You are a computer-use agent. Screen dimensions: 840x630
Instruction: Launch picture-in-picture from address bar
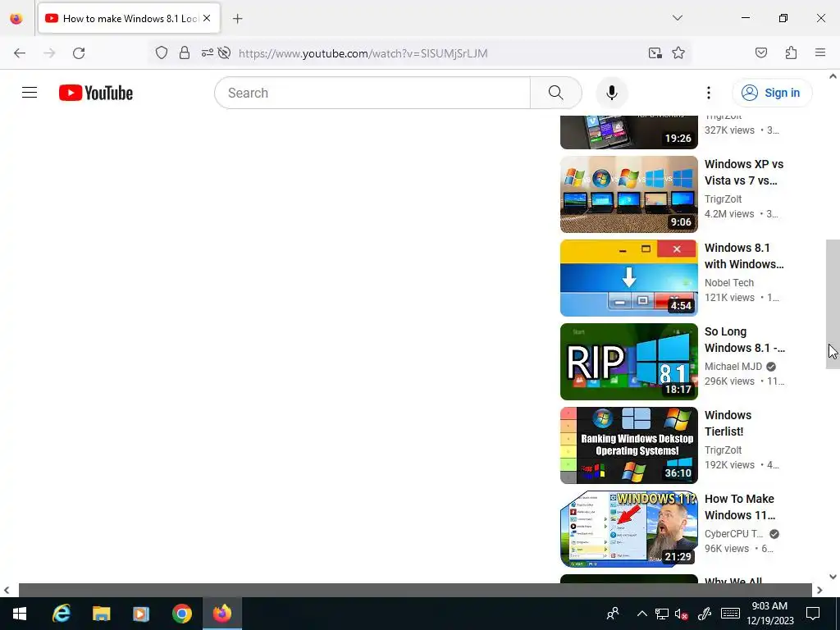(655, 53)
